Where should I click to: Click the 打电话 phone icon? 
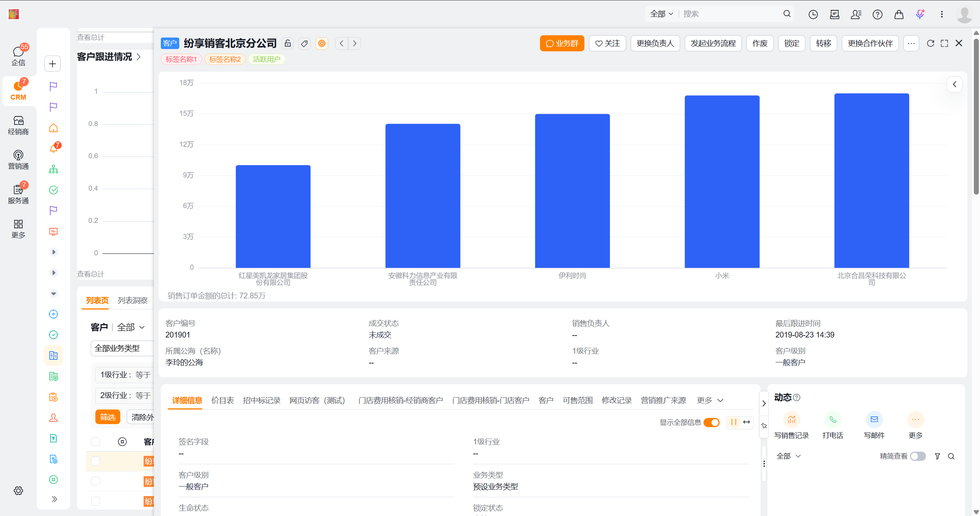point(833,419)
